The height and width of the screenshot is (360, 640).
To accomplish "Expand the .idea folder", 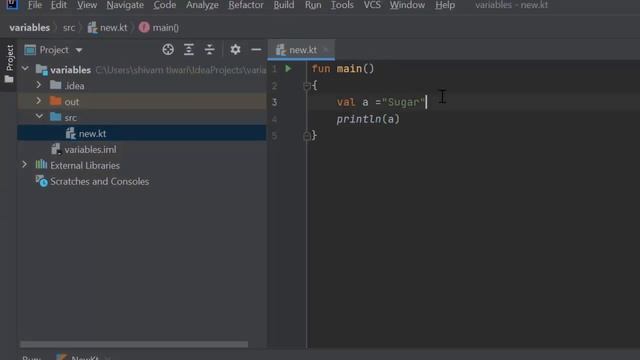I will click(x=39, y=85).
